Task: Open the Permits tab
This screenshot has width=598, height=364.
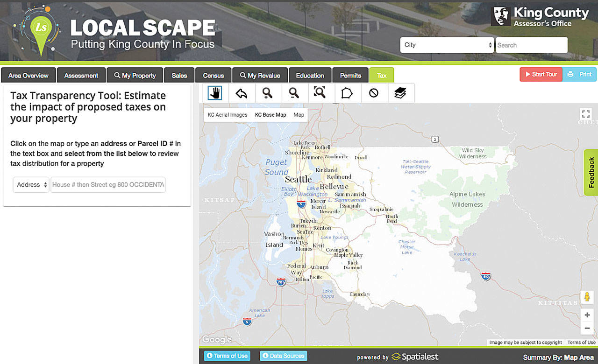Action: pos(350,75)
